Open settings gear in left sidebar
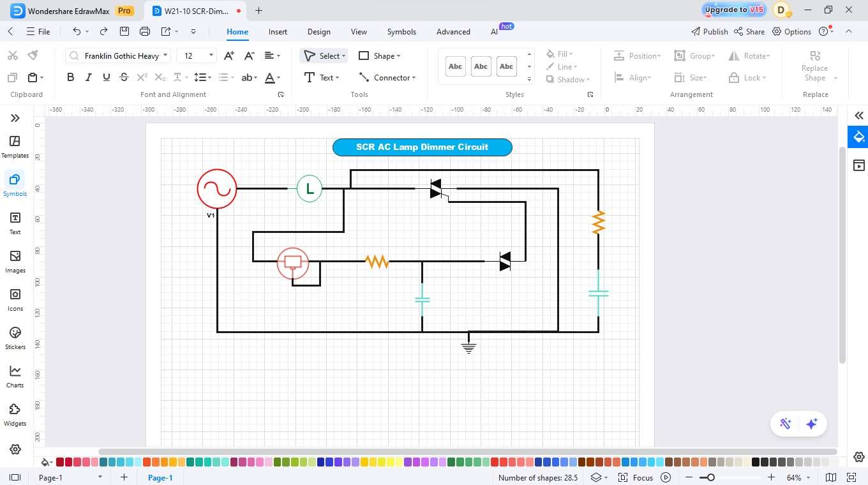The height and width of the screenshot is (485, 868). click(x=15, y=449)
